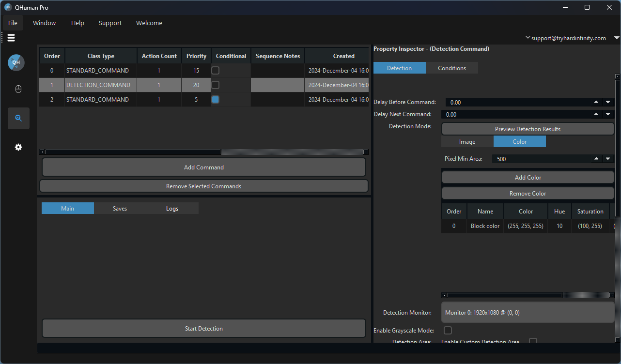
Task: Select the mouse icon in sidebar
Action: tap(18, 89)
